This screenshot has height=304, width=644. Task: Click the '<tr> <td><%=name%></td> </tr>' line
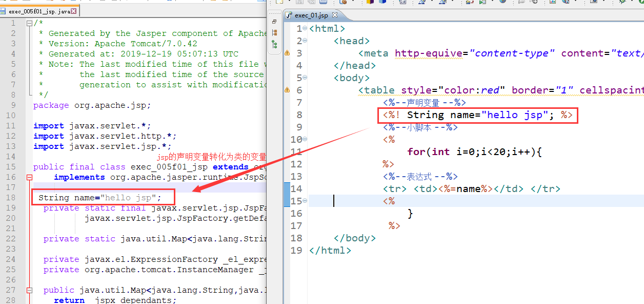coord(472,189)
